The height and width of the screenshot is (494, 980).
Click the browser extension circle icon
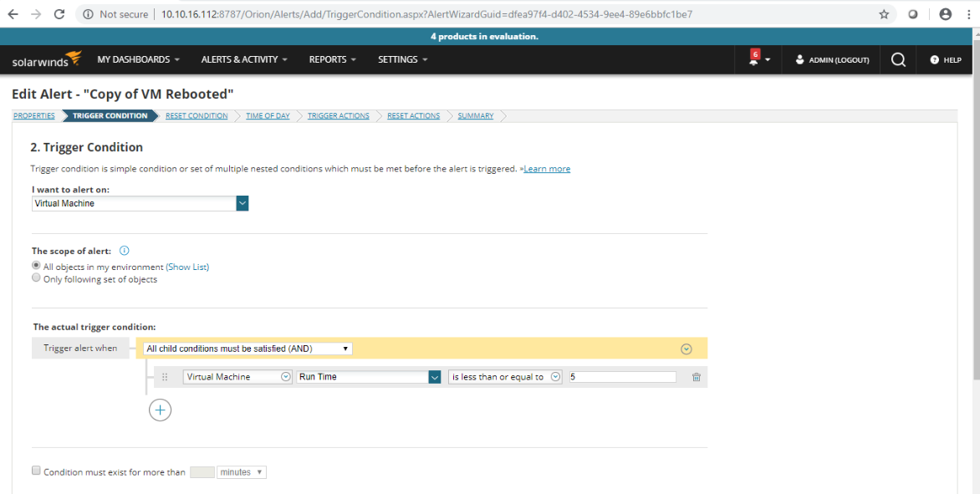tap(912, 13)
